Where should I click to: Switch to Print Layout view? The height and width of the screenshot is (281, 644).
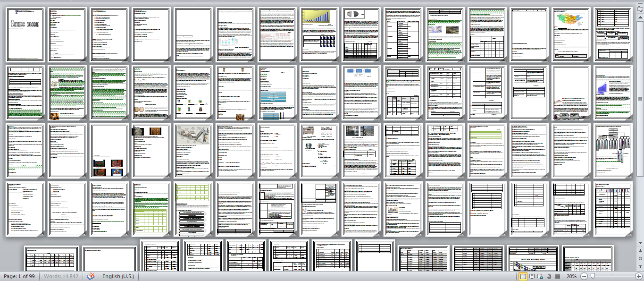coord(523,276)
